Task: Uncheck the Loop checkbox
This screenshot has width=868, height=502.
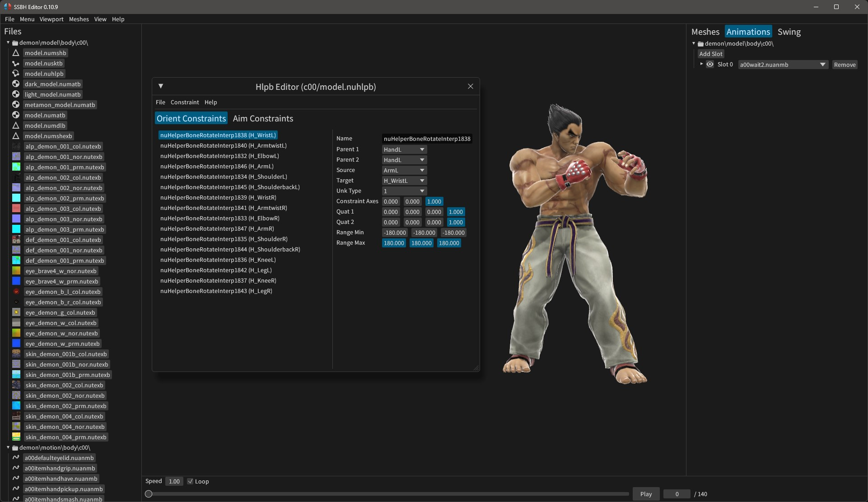Action: click(190, 481)
